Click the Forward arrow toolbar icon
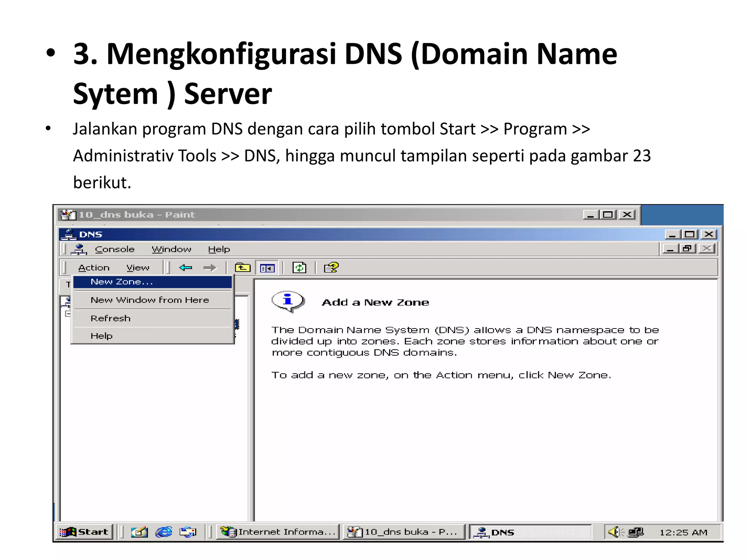The image size is (747, 560). (210, 268)
